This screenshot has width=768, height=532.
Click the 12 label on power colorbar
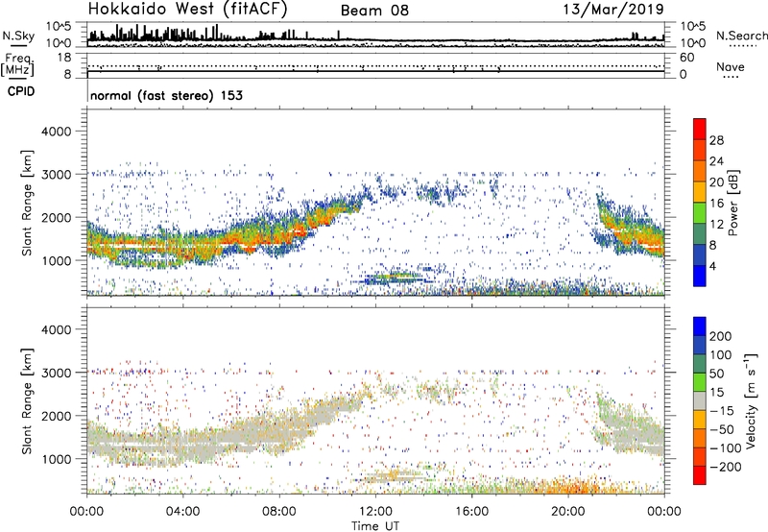pos(716,225)
